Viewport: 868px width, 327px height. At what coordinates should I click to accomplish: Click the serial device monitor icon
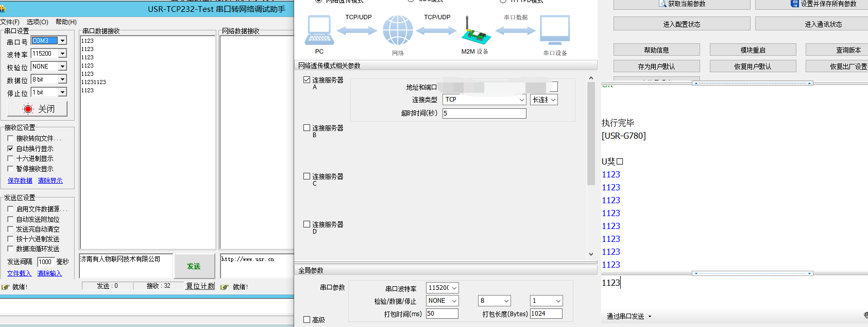[555, 30]
